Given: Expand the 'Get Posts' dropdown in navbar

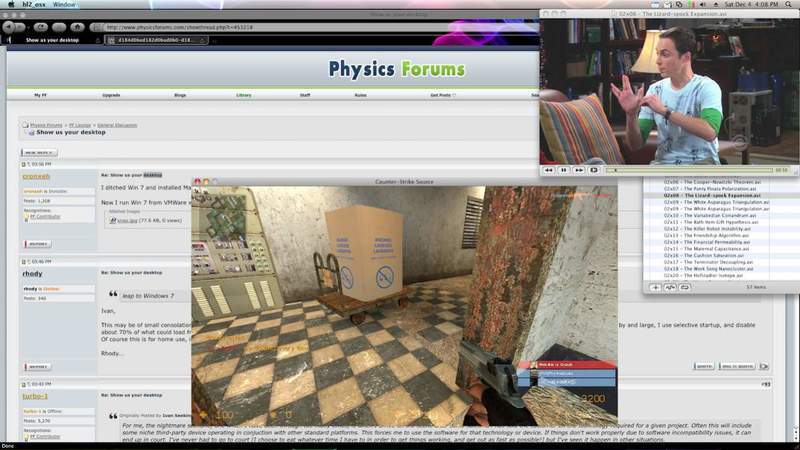Looking at the screenshot, I should (x=442, y=95).
